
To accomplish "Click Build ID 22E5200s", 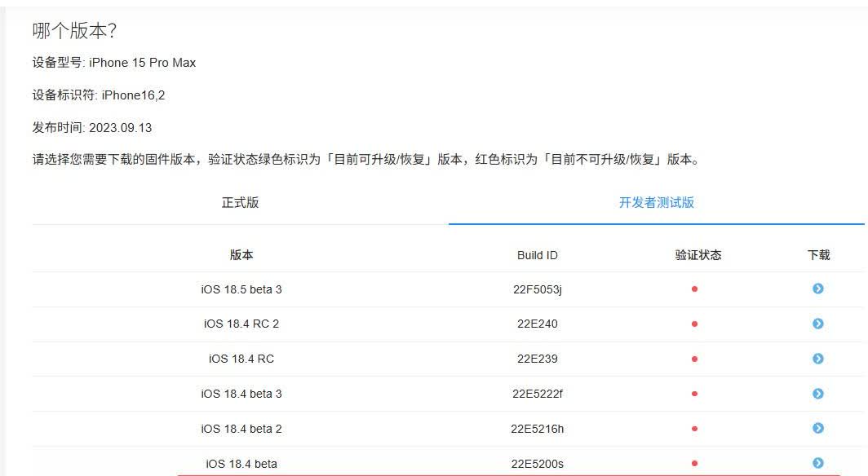I will tap(537, 464).
